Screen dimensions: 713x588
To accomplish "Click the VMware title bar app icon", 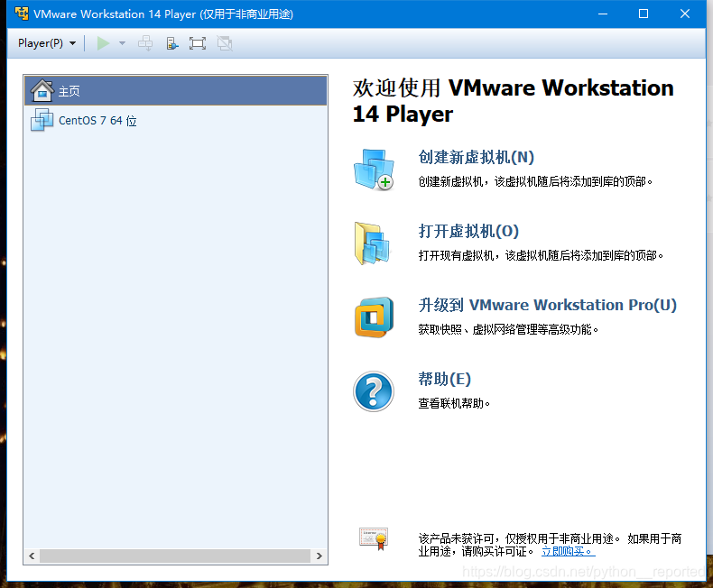I will pos(22,14).
